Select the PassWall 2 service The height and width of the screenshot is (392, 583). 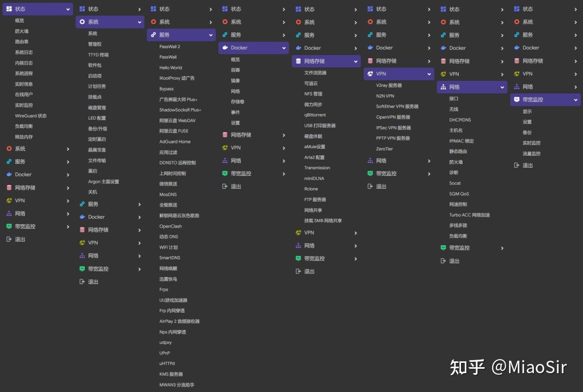click(x=170, y=46)
